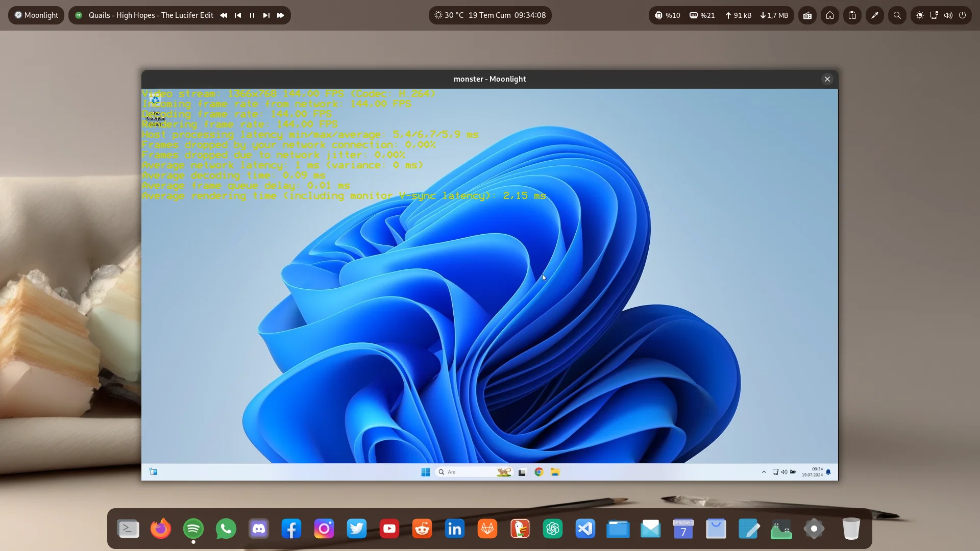This screenshot has width=980, height=551.
Task: Open File Explorer in the Windows taskbar
Action: (x=555, y=472)
